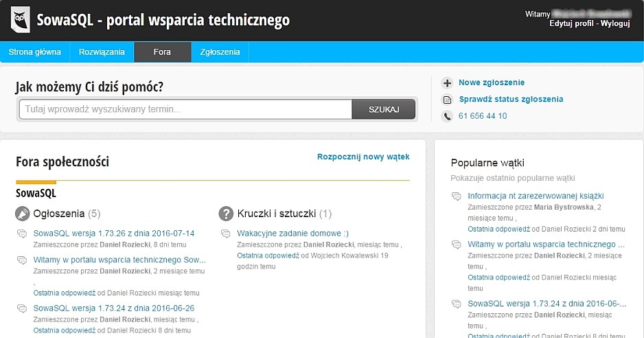This screenshot has height=338, width=644.
Task: Click the plus icon beside Nowe zgłoszenie
Action: coord(448,83)
